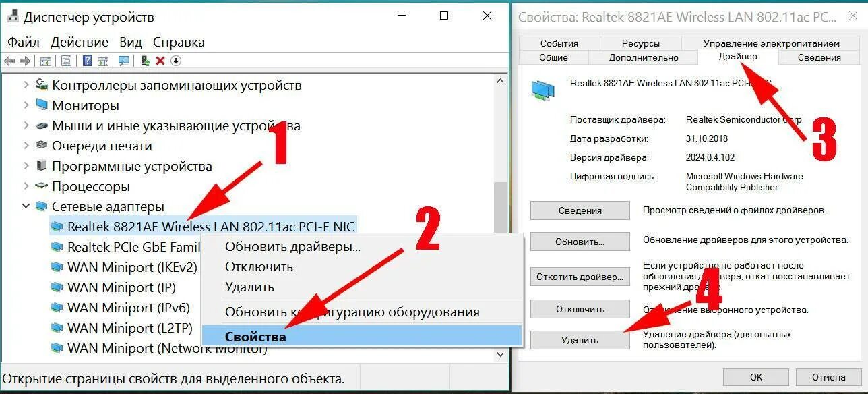This screenshot has width=868, height=394.
Task: Click the update driver toolbar icon
Action: [x=145, y=61]
